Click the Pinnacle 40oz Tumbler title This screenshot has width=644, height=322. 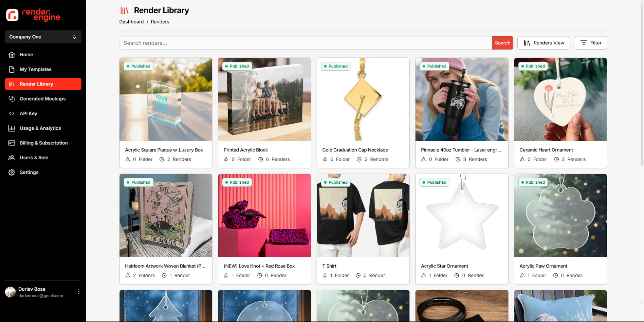coord(461,150)
